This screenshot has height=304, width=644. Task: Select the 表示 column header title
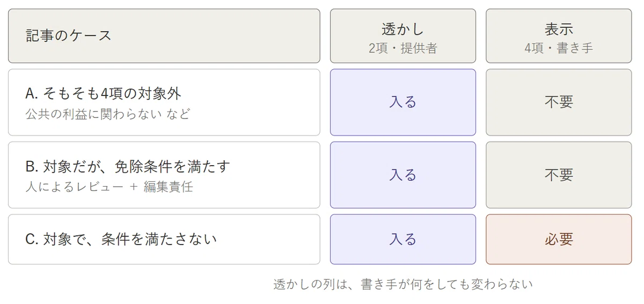[559, 29]
